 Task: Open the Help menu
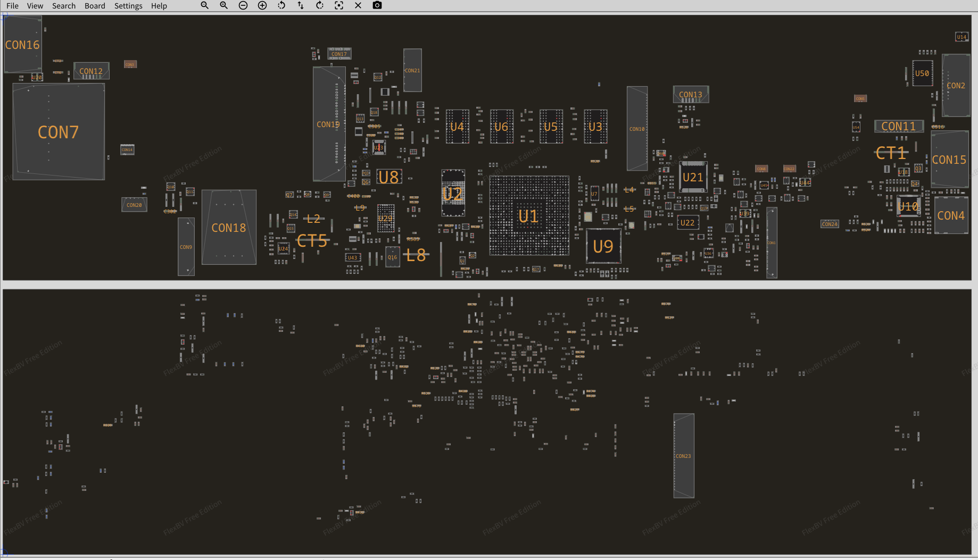[x=159, y=6]
